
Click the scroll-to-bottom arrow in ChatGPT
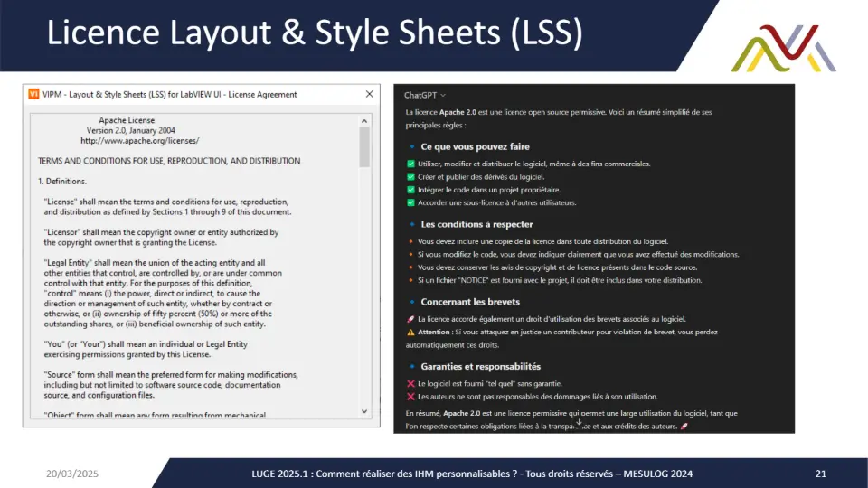[579, 423]
